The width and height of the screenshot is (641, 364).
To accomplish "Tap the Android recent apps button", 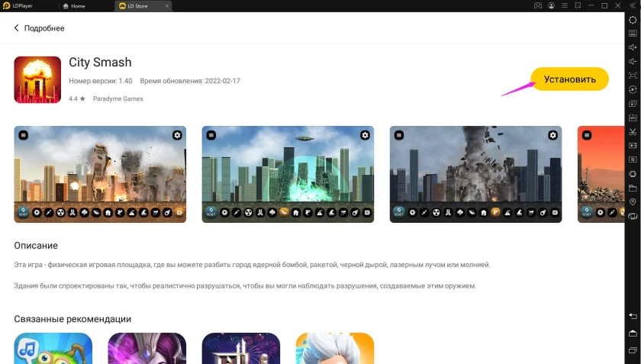I will click(x=633, y=351).
